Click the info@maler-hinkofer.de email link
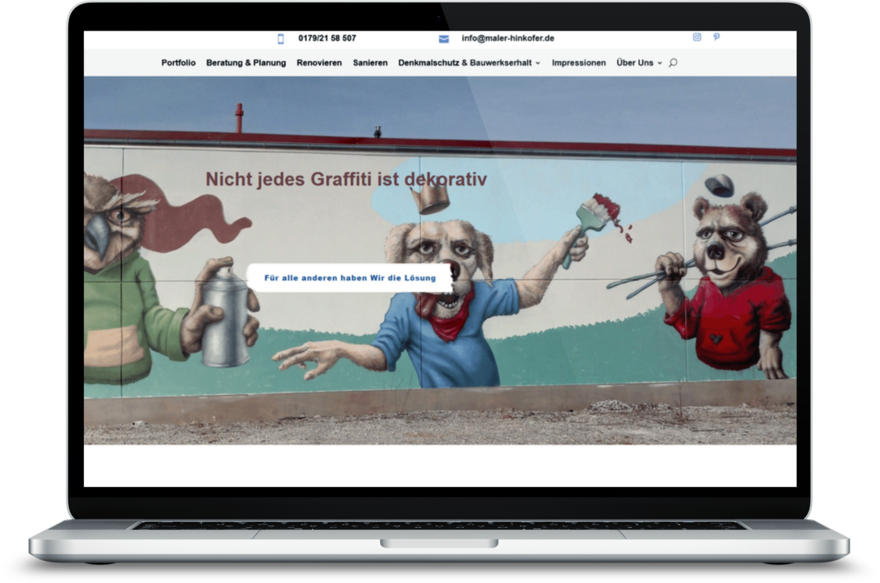The width and height of the screenshot is (880, 583). point(507,39)
